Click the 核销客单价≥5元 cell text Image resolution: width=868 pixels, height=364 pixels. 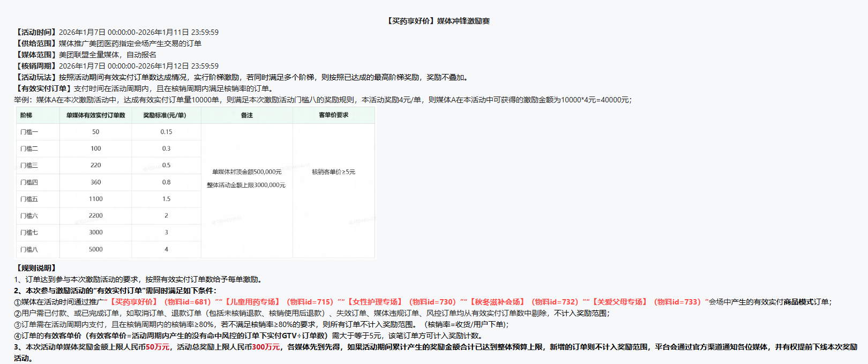click(x=333, y=172)
